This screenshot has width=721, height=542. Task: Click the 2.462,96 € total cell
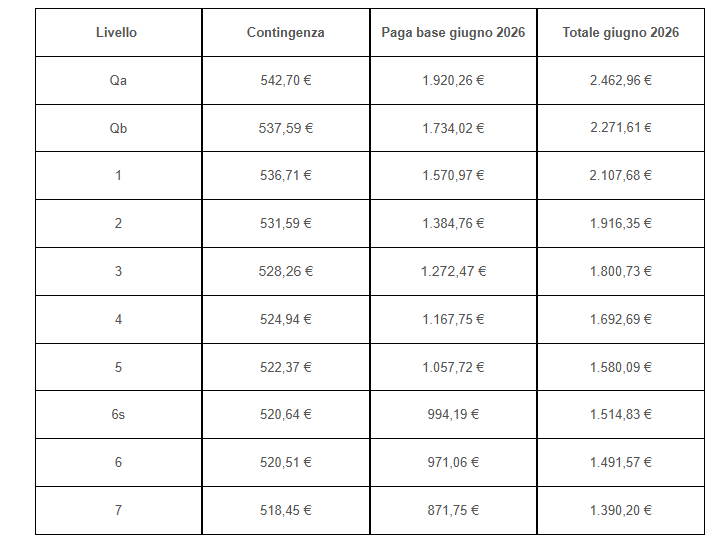point(621,80)
